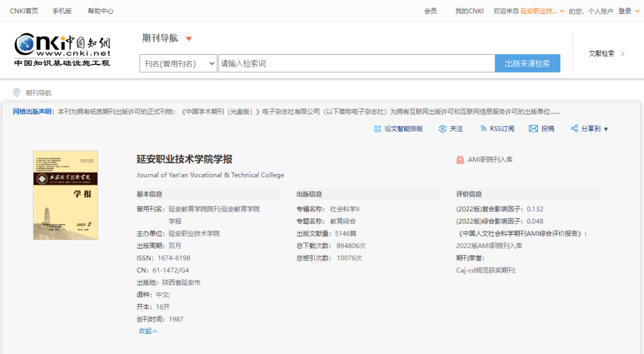Click the journal cover thumbnail
This screenshot has width=644, height=354.
(66, 195)
